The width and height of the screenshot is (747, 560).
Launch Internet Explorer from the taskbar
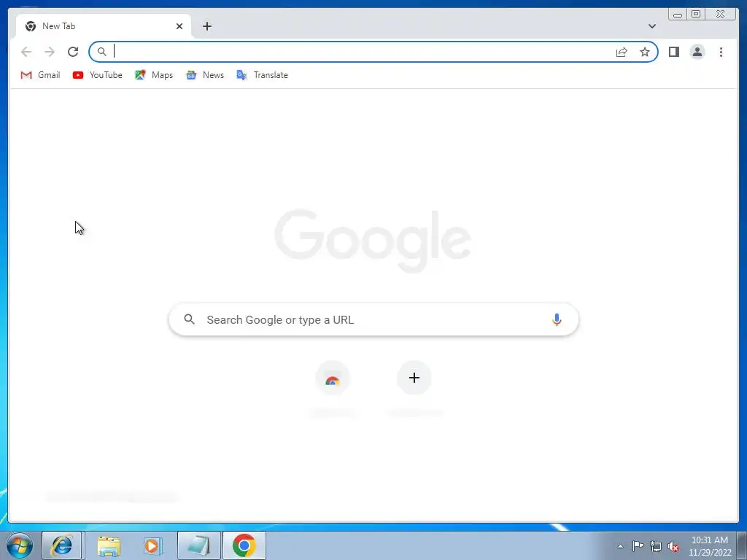[62, 545]
